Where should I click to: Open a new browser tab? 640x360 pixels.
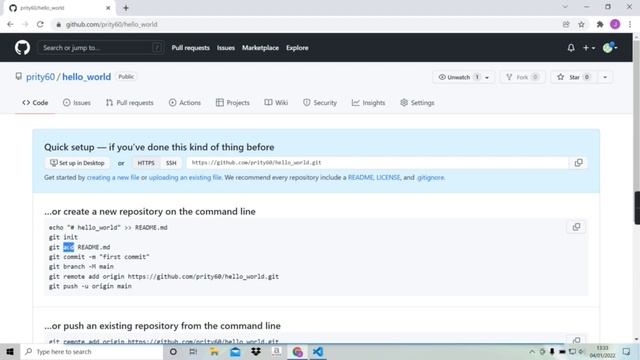126,8
